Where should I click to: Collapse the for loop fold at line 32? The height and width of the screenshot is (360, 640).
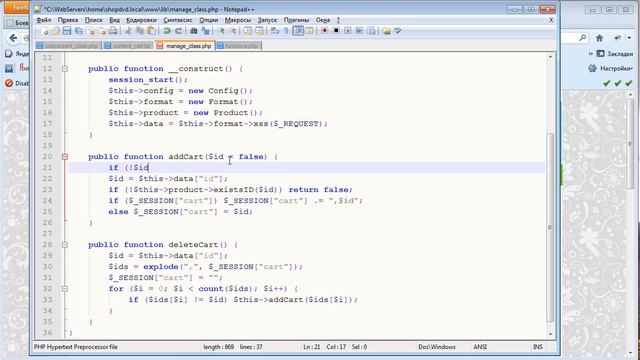tap(64, 289)
